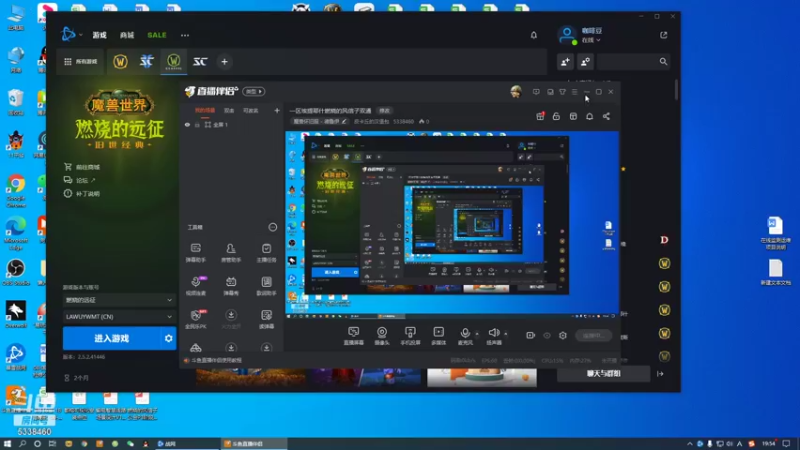
Task: Expand the LAWUYWMT (CN) account dropdown
Action: point(119,316)
